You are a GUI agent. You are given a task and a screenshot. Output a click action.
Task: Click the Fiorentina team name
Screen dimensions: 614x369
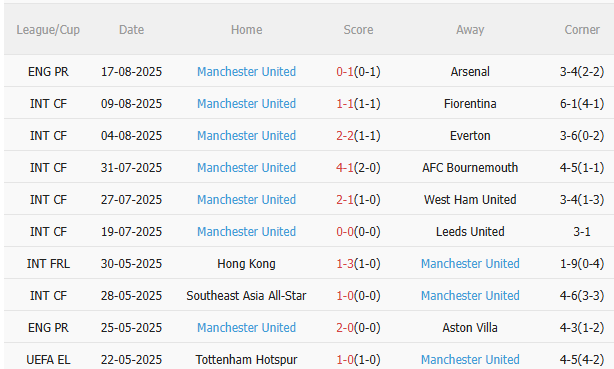point(470,104)
